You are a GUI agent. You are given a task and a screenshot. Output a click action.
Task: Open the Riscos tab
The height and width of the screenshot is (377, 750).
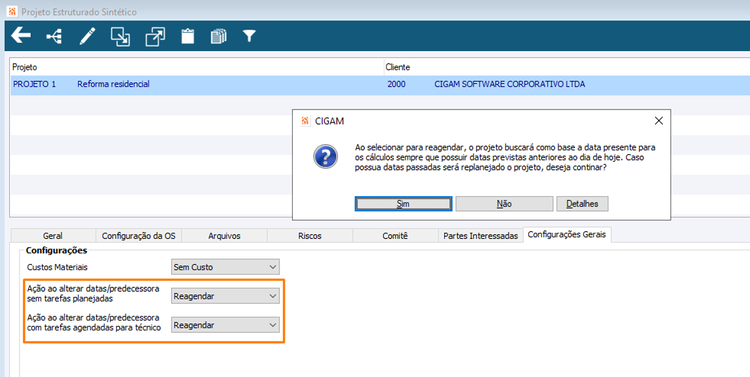pyautogui.click(x=310, y=235)
